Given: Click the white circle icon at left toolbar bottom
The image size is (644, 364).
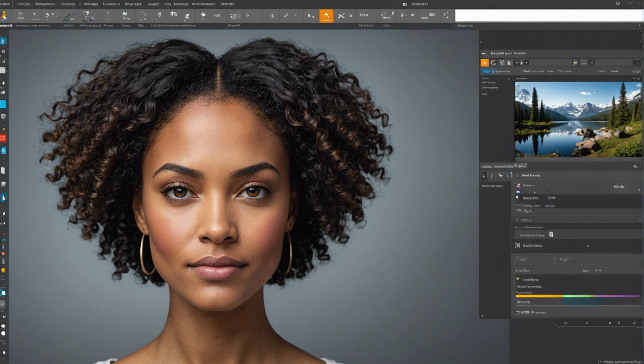Looking at the screenshot, I should 3,333.
